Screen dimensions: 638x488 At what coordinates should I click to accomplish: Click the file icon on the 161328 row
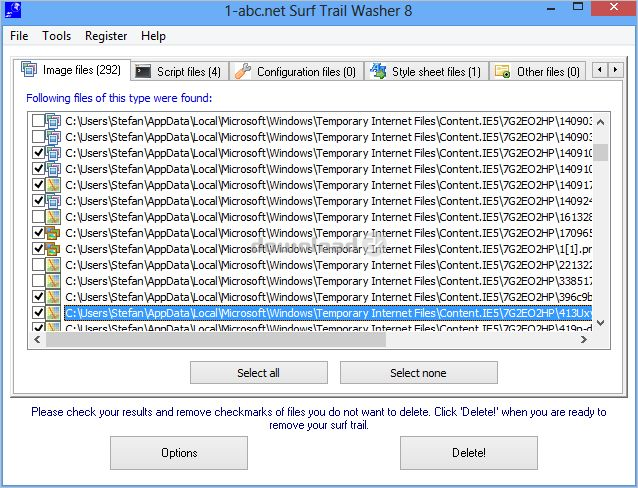coord(53,217)
